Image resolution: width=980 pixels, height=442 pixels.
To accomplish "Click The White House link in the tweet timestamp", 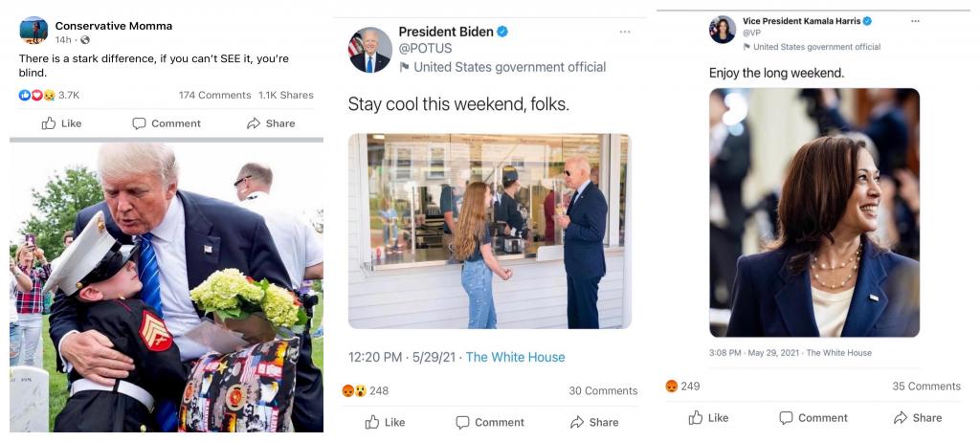I will coord(515,357).
